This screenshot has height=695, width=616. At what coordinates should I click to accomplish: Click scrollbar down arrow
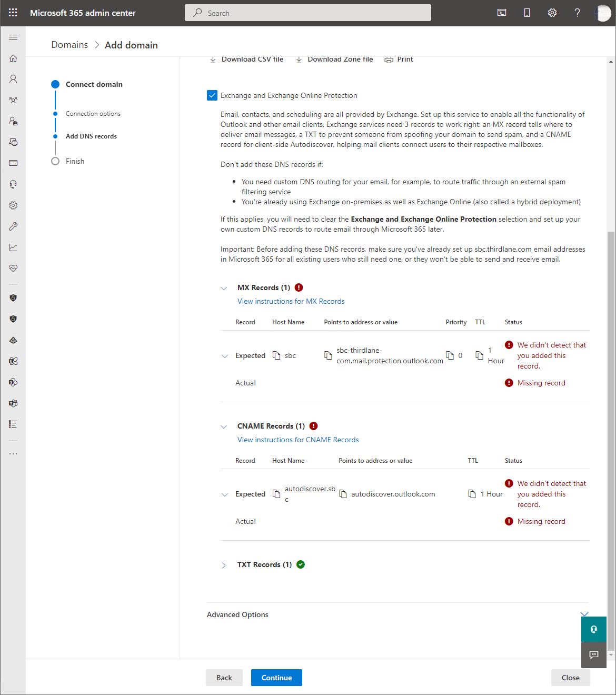pos(611,655)
